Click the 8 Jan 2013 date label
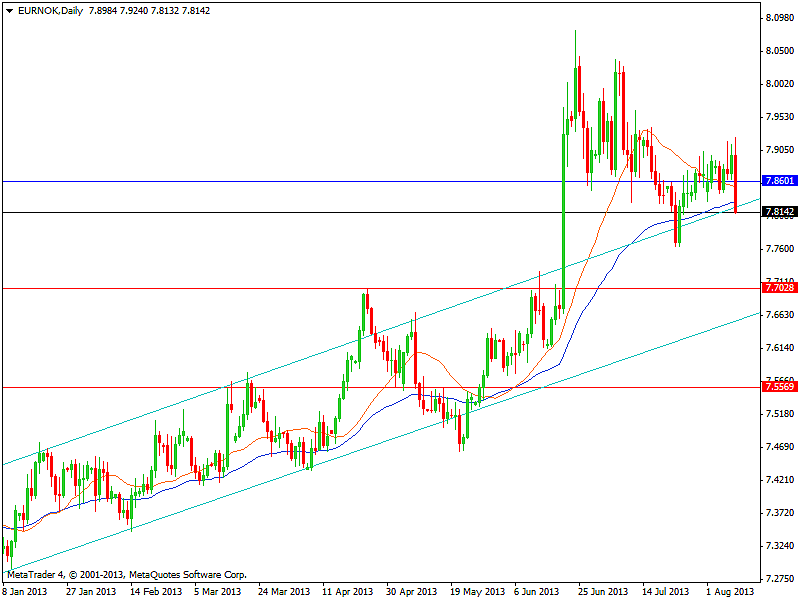 24,591
